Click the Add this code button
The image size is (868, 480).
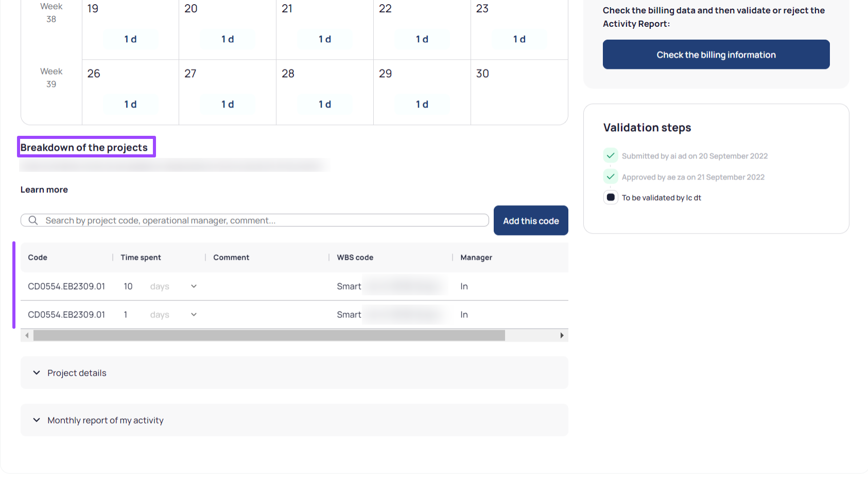530,221
